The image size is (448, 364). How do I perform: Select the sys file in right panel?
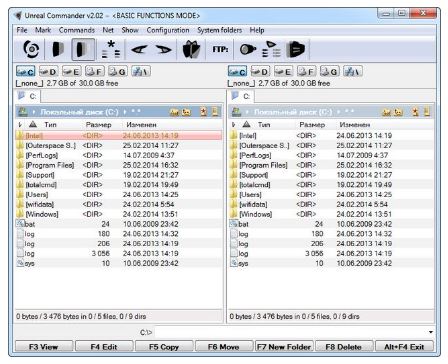[x=332, y=263]
